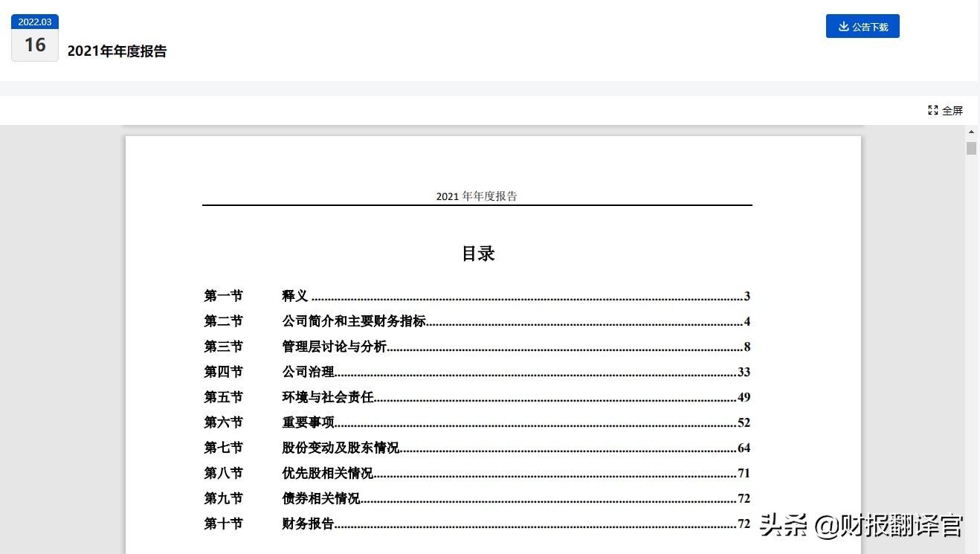Screen dimensions: 980x554
Task: Open the 公告下载 download button
Action: (863, 25)
